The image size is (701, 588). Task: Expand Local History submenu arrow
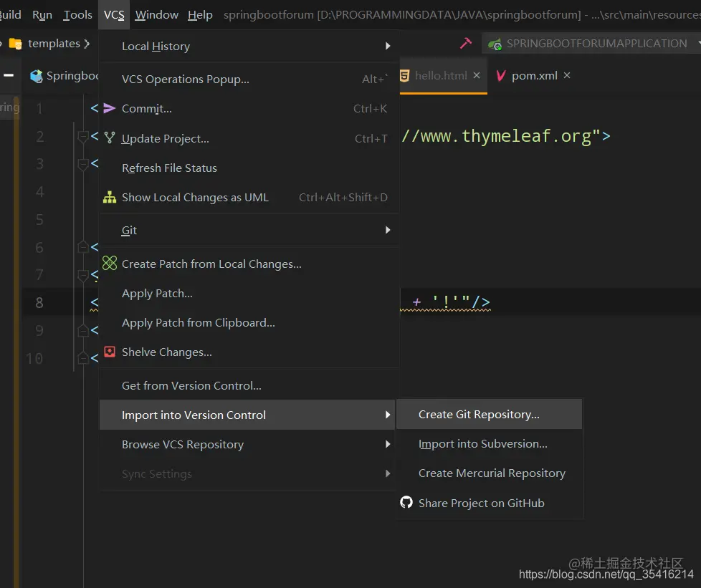(x=388, y=46)
